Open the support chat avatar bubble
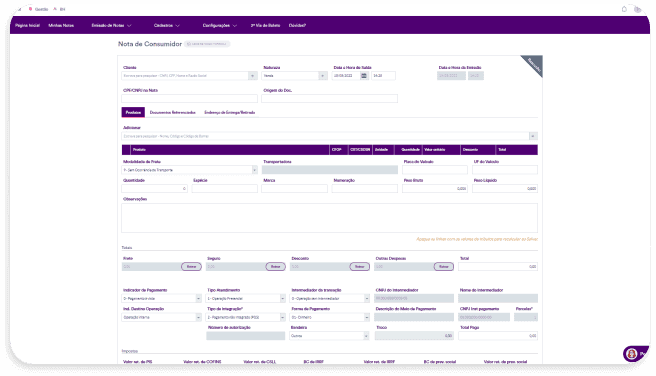 coord(632,354)
